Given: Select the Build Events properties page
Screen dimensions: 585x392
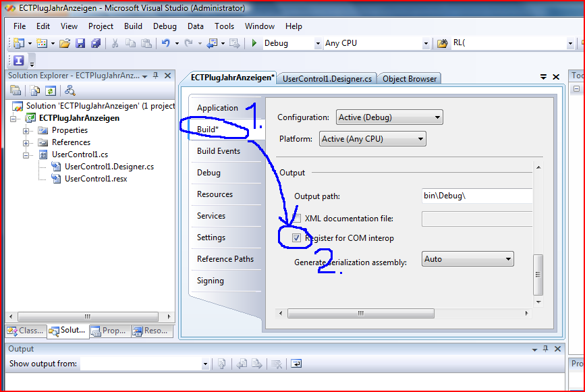Looking at the screenshot, I should 219,151.
